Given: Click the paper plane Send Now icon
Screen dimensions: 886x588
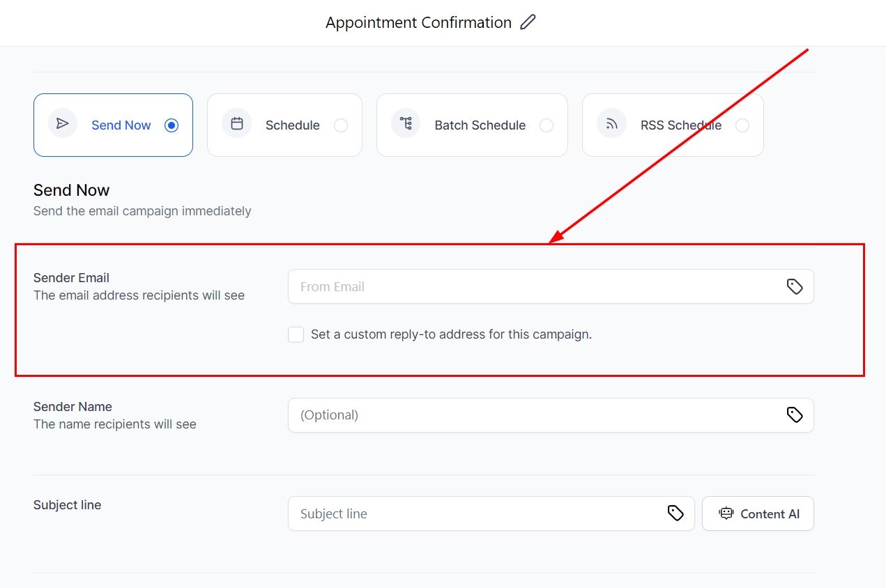Looking at the screenshot, I should 63,124.
